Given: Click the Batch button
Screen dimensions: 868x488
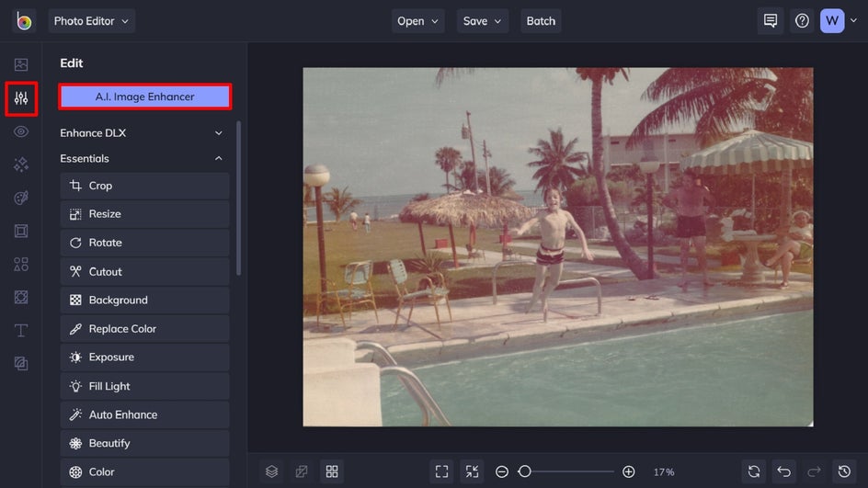Looking at the screenshot, I should click(x=541, y=21).
